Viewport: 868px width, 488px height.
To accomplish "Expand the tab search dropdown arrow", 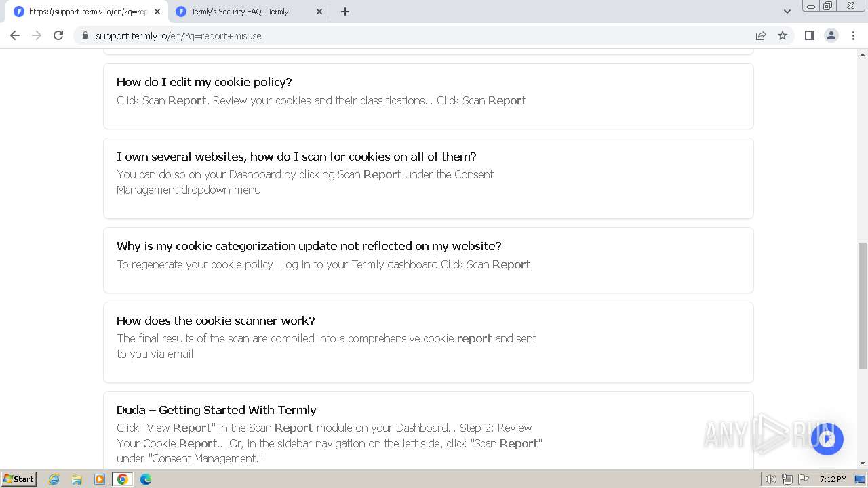I will click(x=787, y=12).
